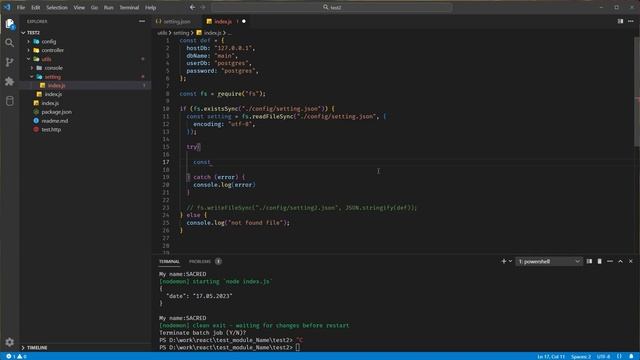Click line number 19 in the gutter
The width and height of the screenshot is (640, 360).
click(x=166, y=177)
